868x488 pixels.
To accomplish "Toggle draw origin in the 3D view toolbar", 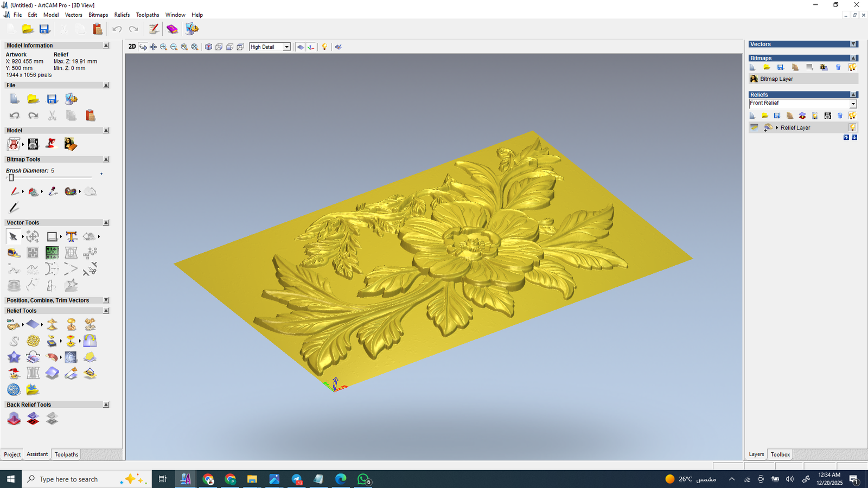I will 310,47.
